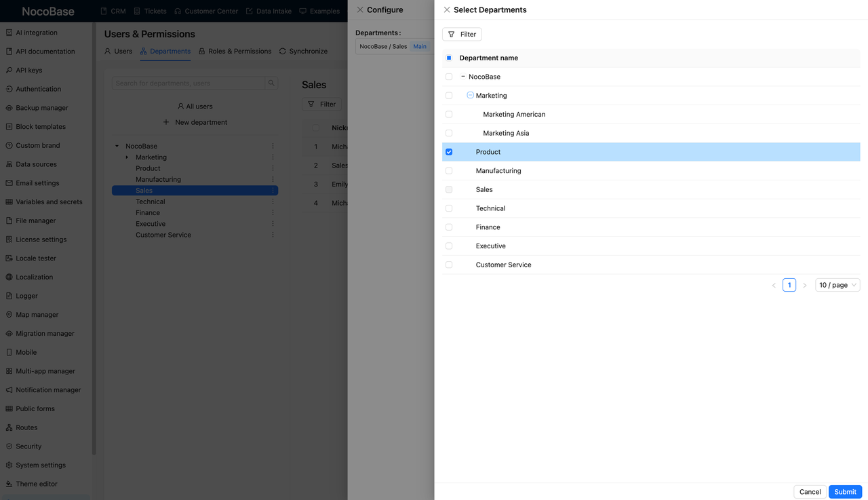The width and height of the screenshot is (868, 500).
Task: Open Variables and secrets icon
Action: [9, 201]
